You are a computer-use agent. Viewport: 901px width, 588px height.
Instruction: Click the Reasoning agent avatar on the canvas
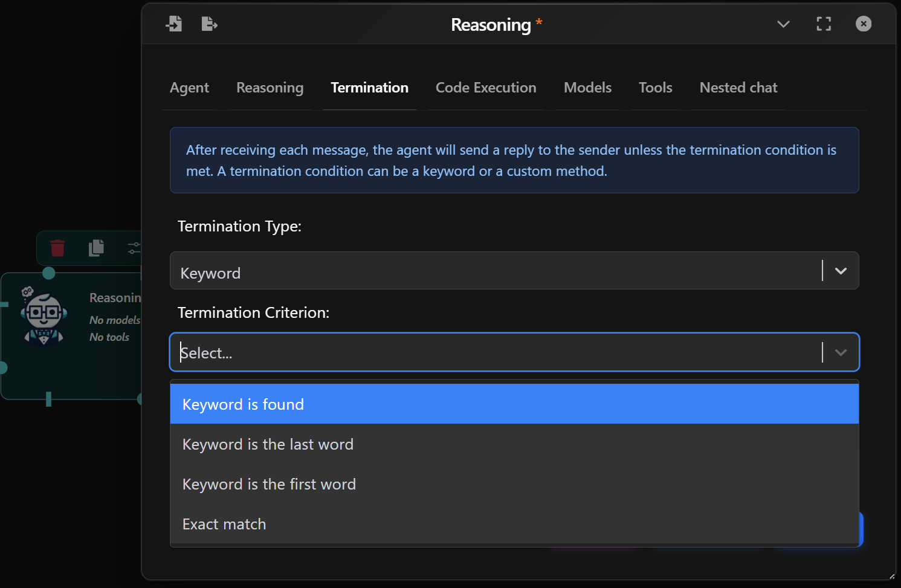tap(44, 315)
